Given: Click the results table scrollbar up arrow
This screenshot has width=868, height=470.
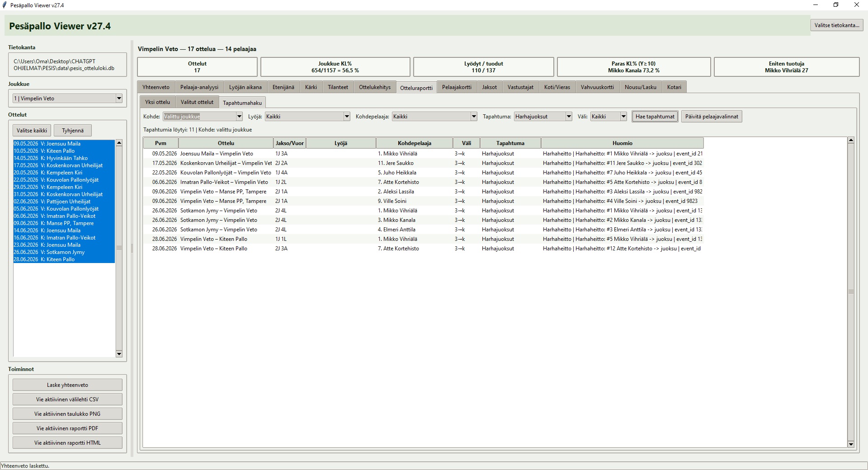Looking at the screenshot, I should [851, 141].
